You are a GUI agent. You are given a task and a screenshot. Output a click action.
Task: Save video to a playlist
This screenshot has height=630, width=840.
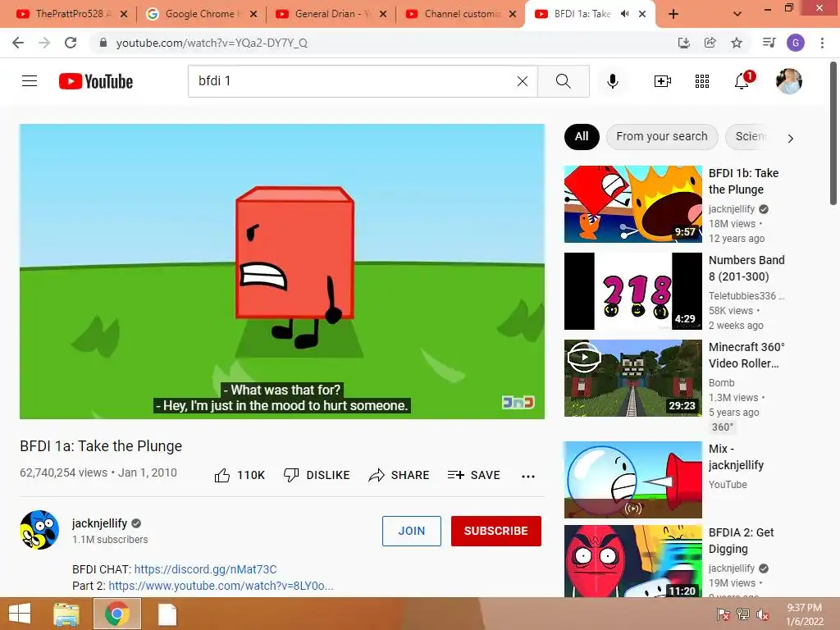click(473, 475)
